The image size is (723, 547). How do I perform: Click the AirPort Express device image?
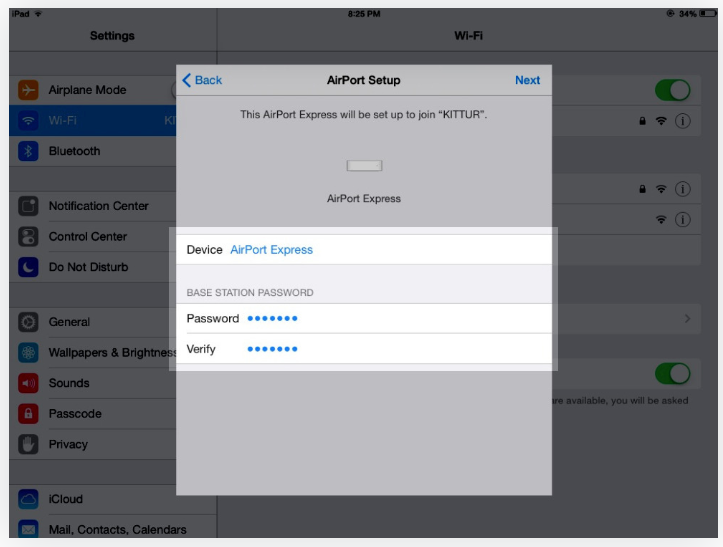[364, 166]
